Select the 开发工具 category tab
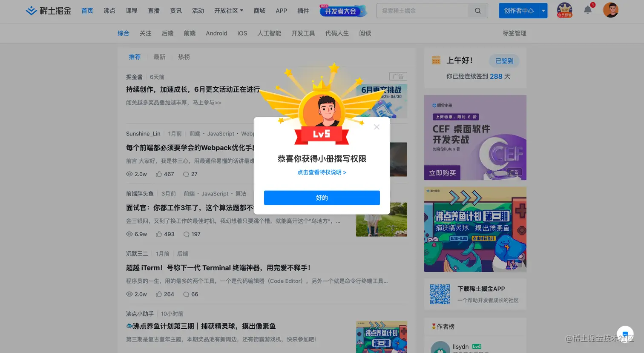The image size is (644, 353). click(x=303, y=33)
